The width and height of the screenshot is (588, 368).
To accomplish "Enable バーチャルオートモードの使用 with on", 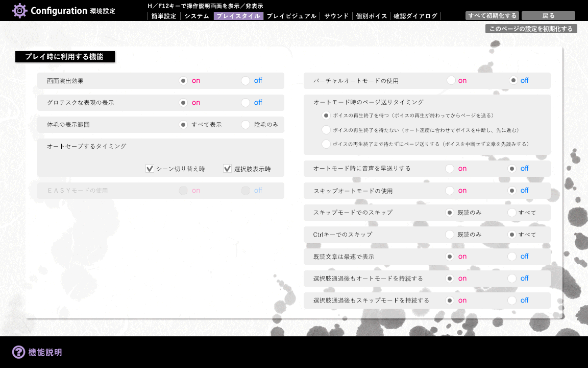I will coord(451,81).
